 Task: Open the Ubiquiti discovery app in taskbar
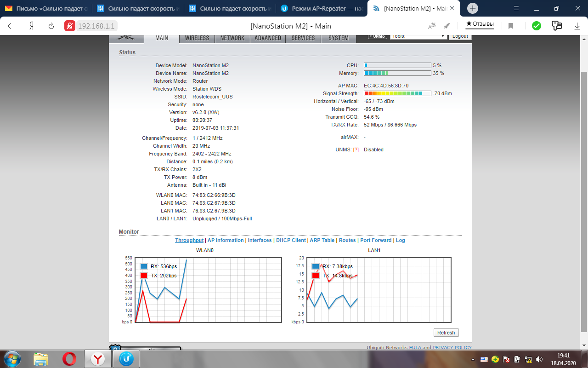[126, 359]
